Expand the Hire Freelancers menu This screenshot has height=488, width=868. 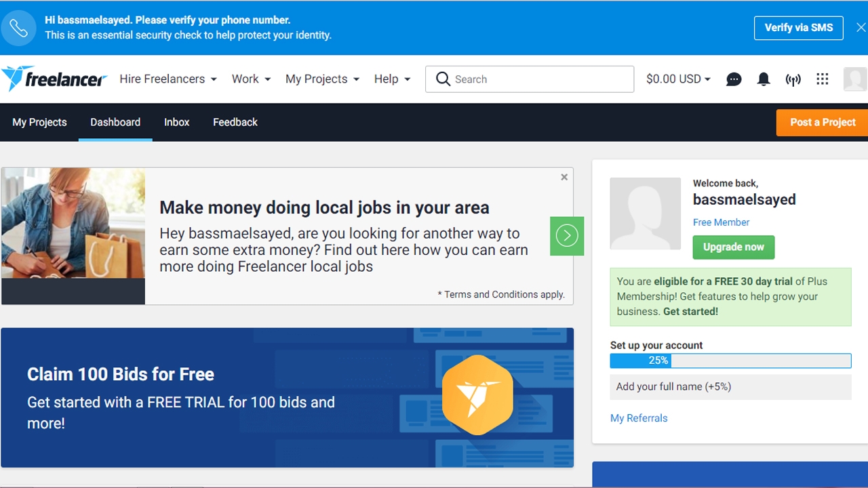pyautogui.click(x=168, y=79)
